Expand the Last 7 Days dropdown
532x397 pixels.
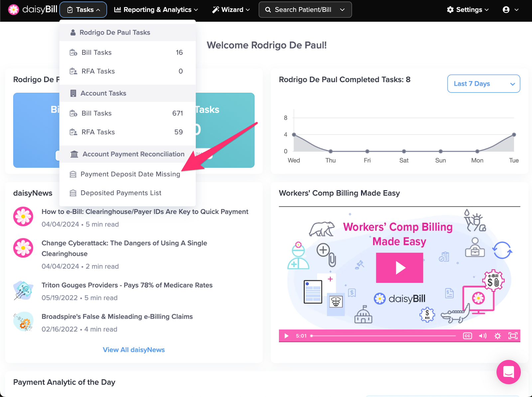(483, 84)
